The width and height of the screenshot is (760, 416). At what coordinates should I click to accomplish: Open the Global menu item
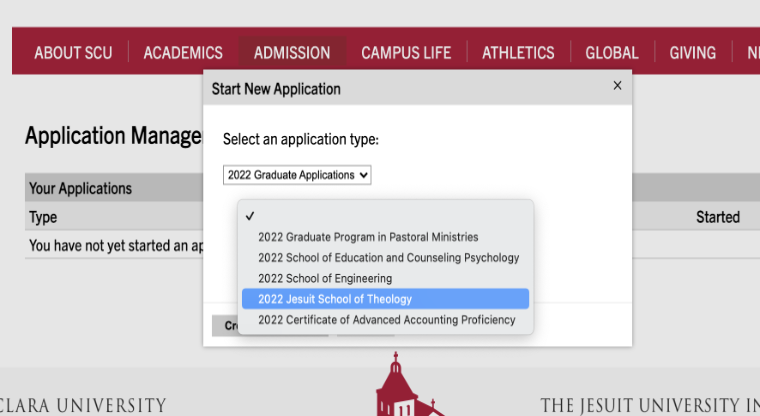tap(612, 53)
